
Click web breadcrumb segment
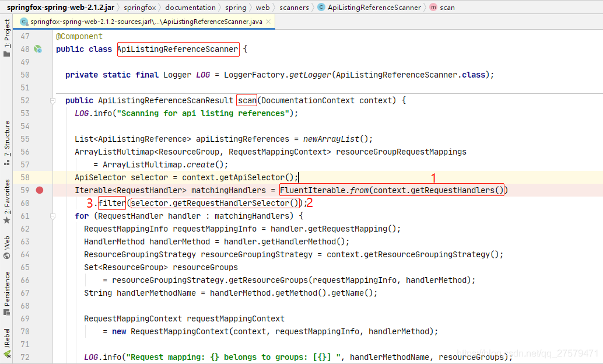point(262,8)
